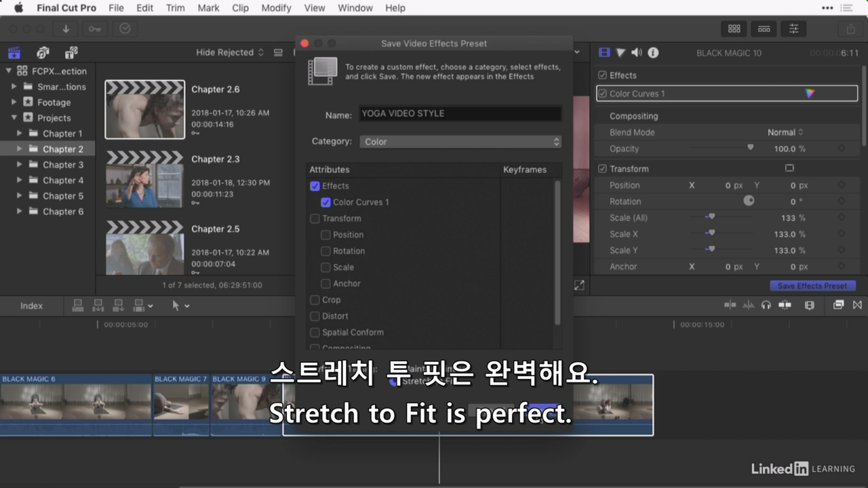Open the Hide Rejected filter popup

click(x=230, y=52)
